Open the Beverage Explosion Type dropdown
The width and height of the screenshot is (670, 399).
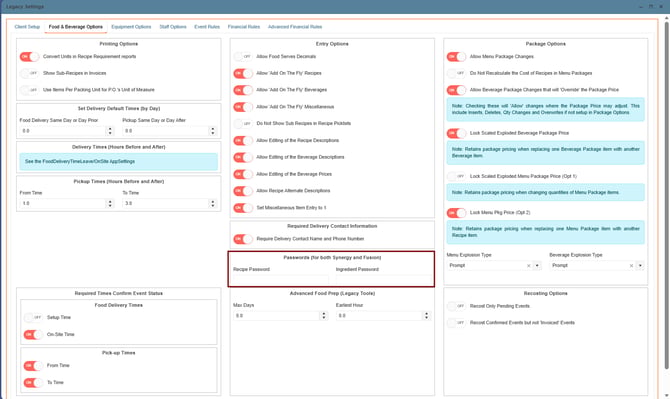pos(640,266)
